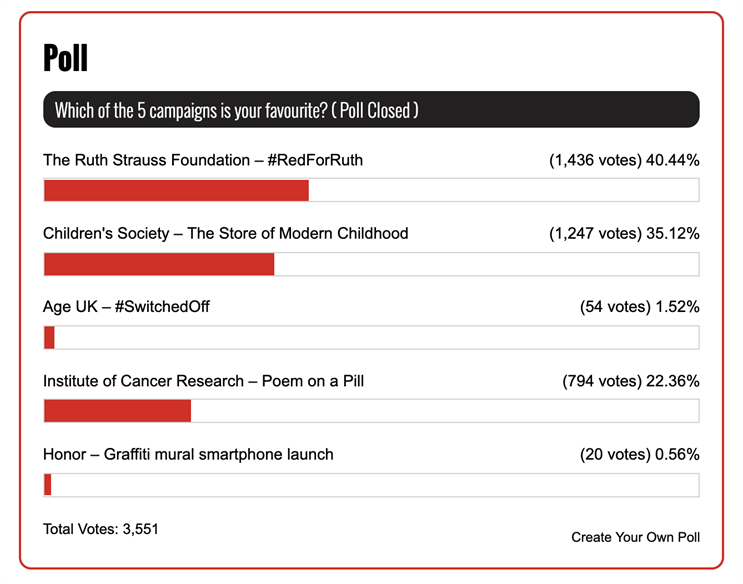743x584 pixels.
Task: Click the Create Your Own Poll link
Action: pos(635,537)
